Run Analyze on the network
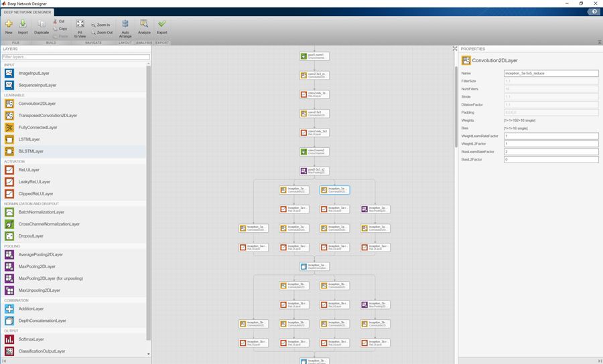 tap(144, 27)
